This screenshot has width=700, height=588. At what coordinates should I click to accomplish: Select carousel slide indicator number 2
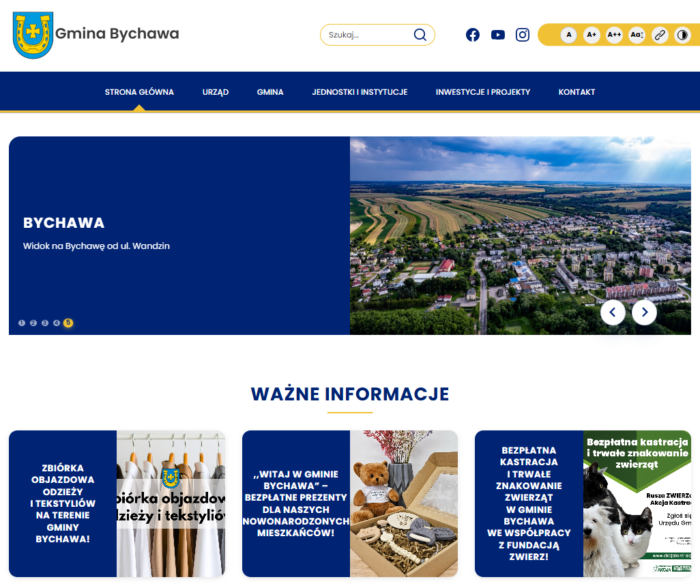(x=33, y=323)
